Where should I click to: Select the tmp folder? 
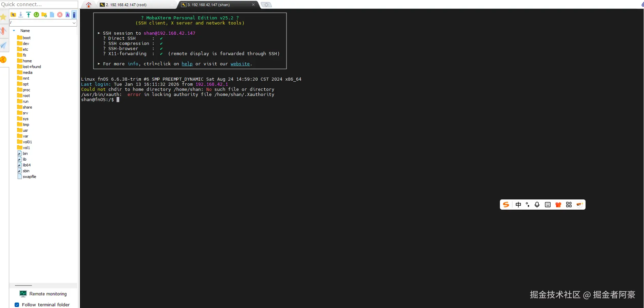(x=23, y=125)
